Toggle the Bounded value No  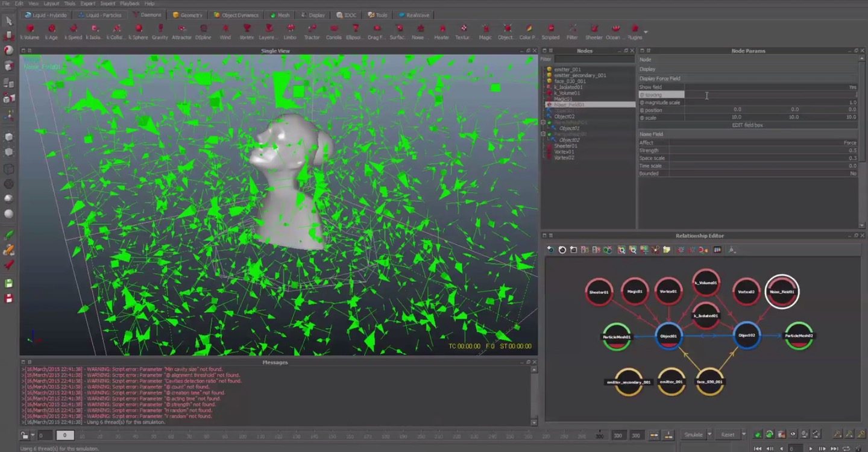pyautogui.click(x=853, y=174)
